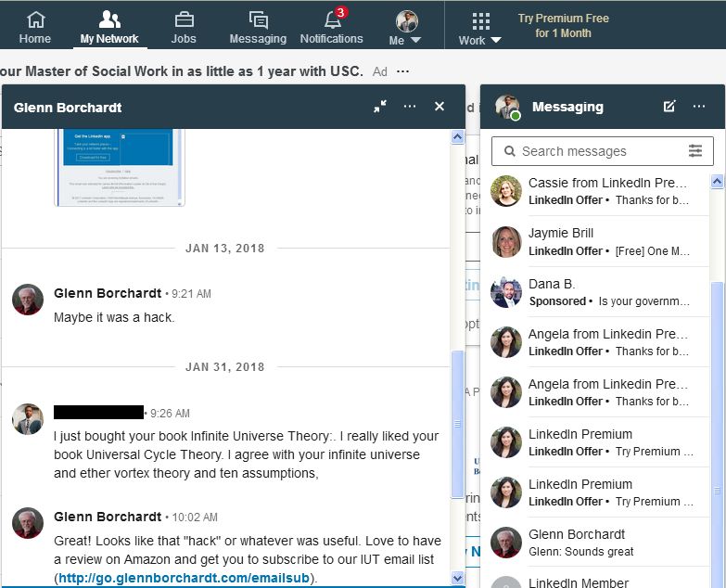View Notifications with the 3 badge
Image resolution: width=726 pixels, height=588 pixels.
(x=332, y=27)
